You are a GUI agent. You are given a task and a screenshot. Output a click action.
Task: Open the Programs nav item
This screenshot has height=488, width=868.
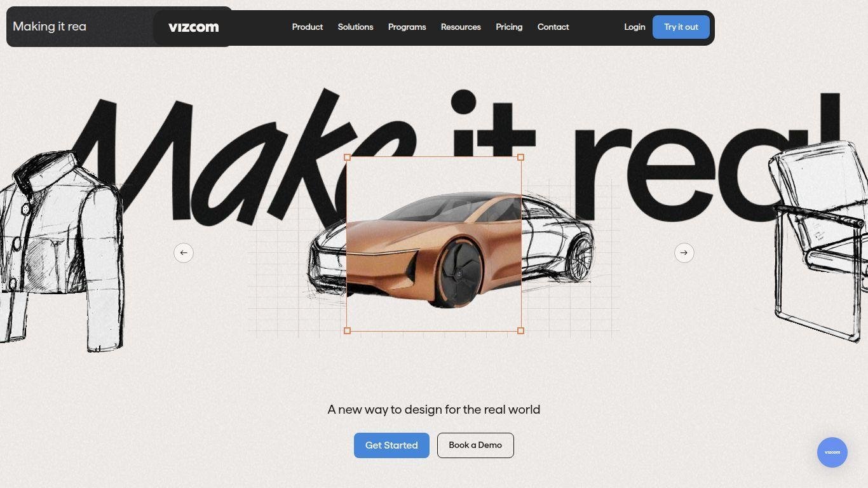[x=407, y=27]
